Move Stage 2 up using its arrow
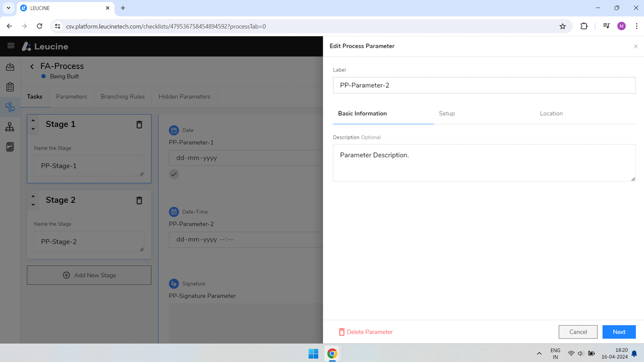This screenshot has width=644, height=362. click(33, 197)
